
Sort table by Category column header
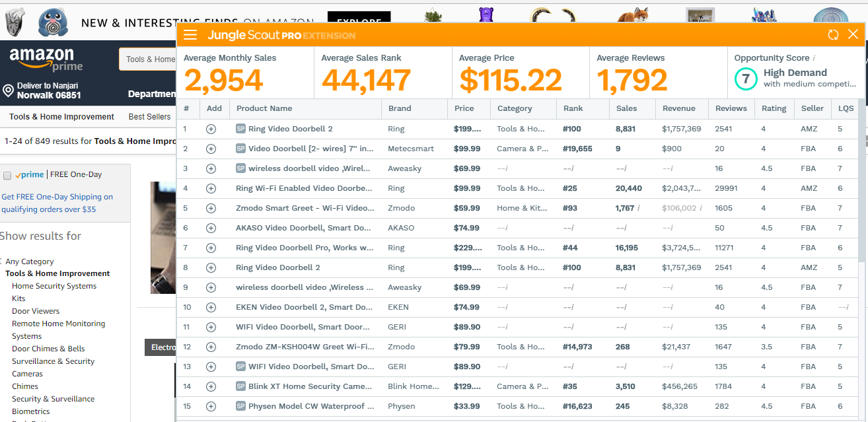(515, 108)
